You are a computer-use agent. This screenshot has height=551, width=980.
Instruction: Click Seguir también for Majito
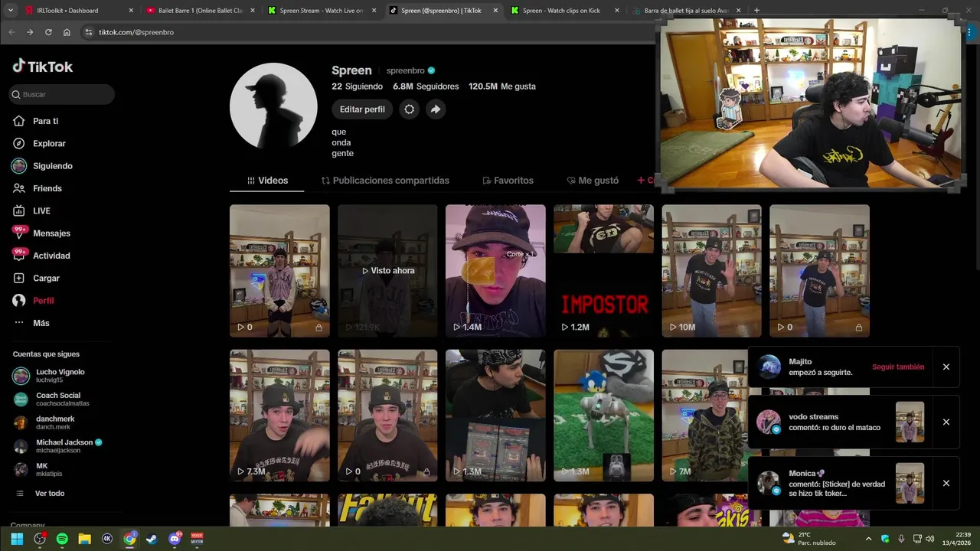click(898, 367)
